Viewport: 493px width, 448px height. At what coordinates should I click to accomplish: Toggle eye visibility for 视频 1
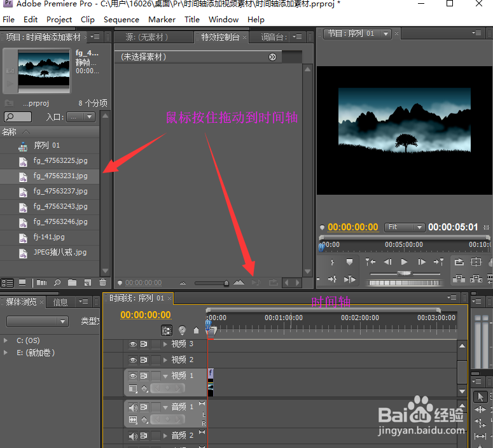coord(133,375)
